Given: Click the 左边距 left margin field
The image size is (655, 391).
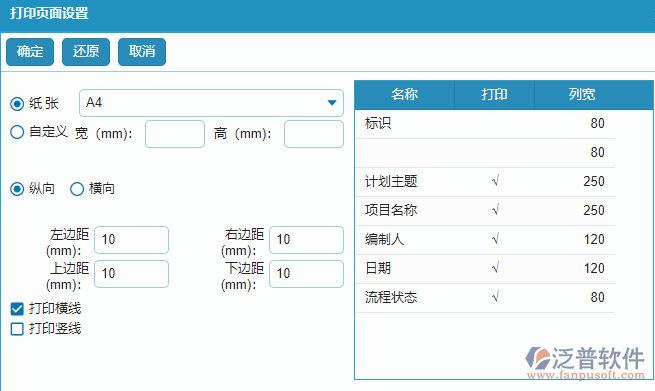Looking at the screenshot, I should (x=132, y=240).
